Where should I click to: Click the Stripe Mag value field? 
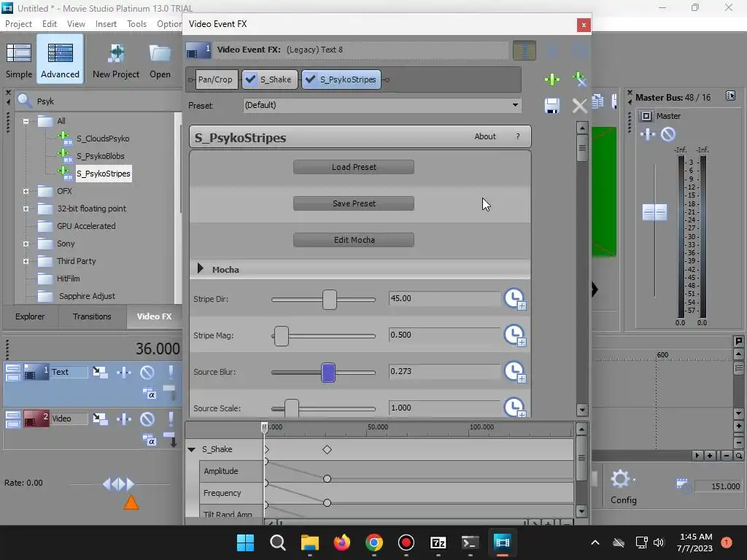(444, 335)
